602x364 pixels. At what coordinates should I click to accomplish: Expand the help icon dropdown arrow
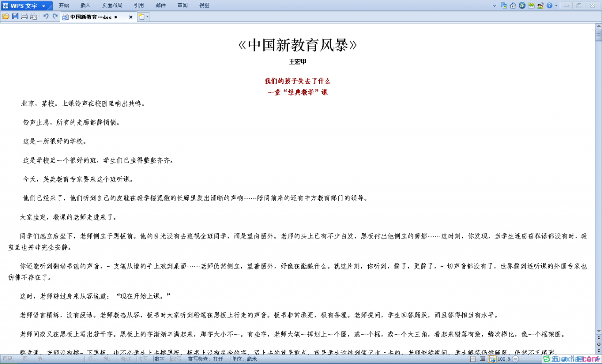pos(556,5)
